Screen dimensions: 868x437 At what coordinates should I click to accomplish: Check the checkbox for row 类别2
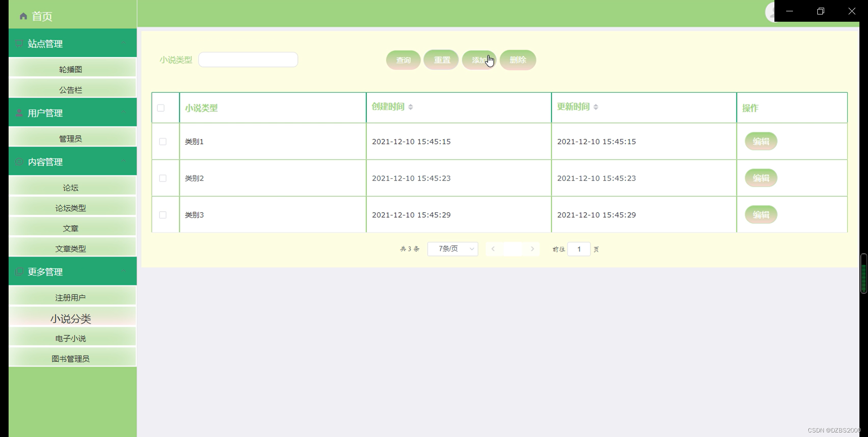[163, 178]
